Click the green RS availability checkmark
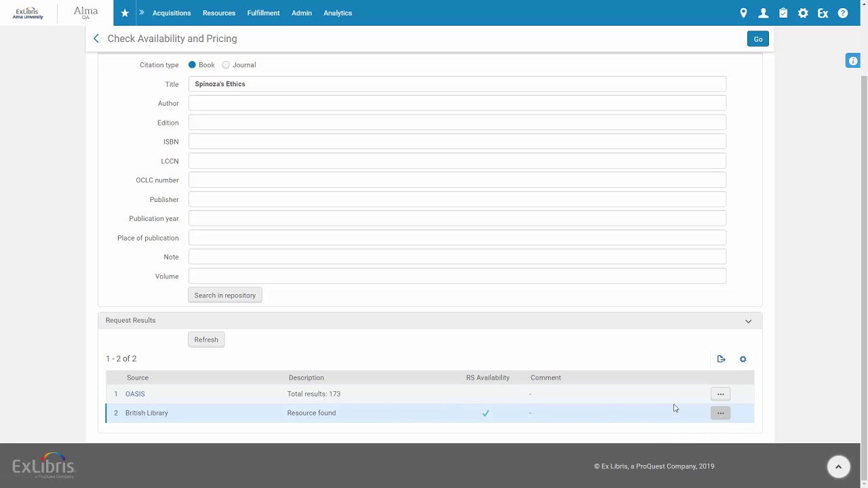Viewport: 868px width, 488px height. click(486, 413)
